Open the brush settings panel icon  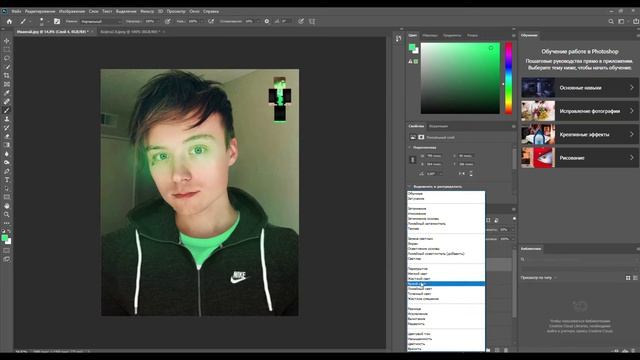[57, 21]
